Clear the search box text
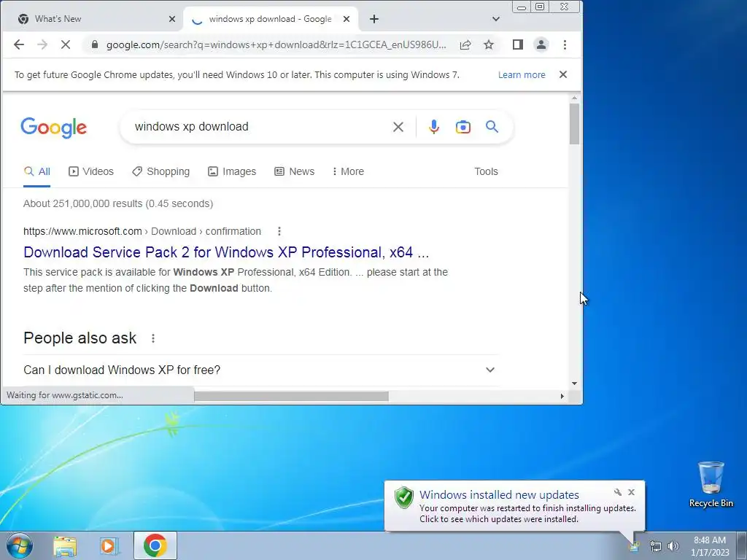The height and width of the screenshot is (560, 747). [x=398, y=127]
